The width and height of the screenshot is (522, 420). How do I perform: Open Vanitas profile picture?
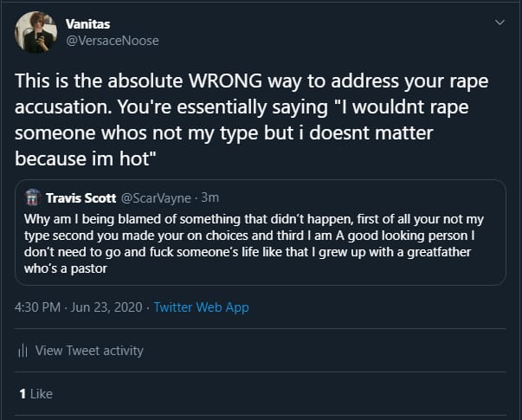pyautogui.click(x=36, y=32)
